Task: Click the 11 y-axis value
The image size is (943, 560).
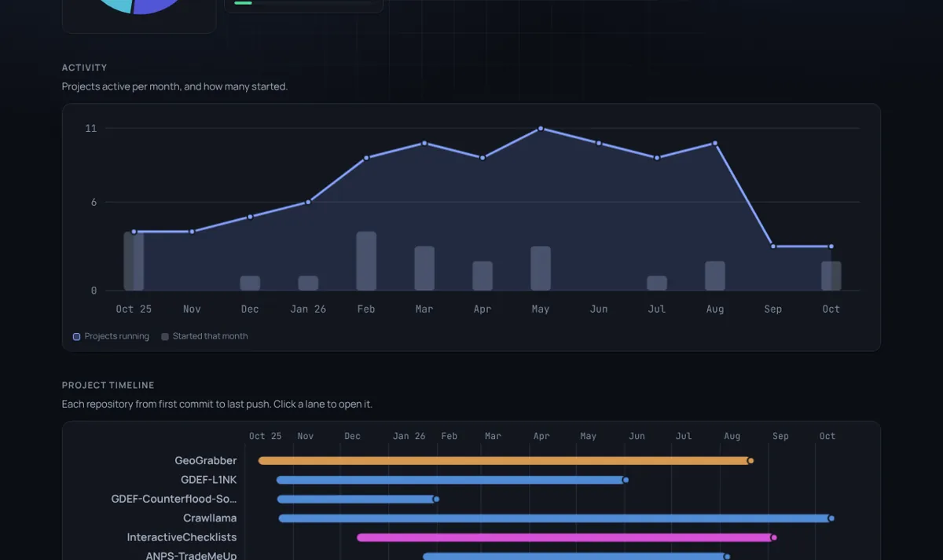Action: click(x=91, y=128)
